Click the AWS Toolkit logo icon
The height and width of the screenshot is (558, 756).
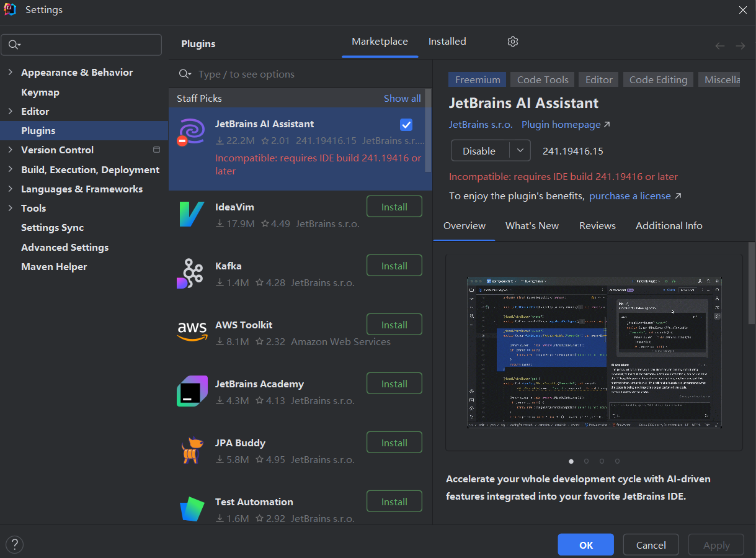(x=192, y=332)
